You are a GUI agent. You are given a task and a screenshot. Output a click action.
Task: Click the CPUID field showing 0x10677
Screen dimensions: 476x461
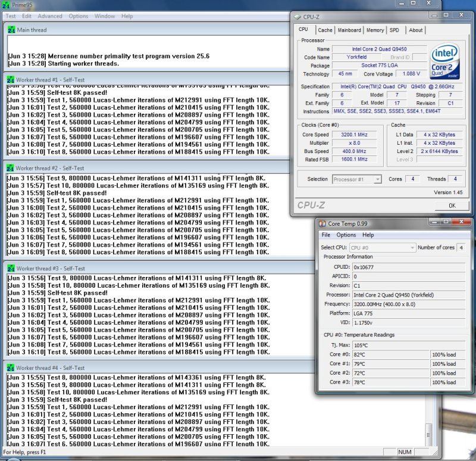(409, 267)
